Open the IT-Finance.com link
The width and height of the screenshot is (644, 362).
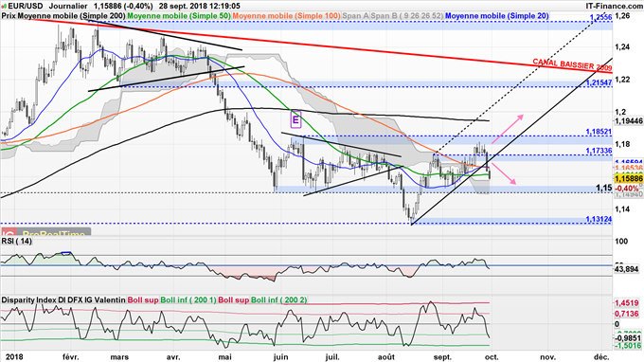[614, 6]
